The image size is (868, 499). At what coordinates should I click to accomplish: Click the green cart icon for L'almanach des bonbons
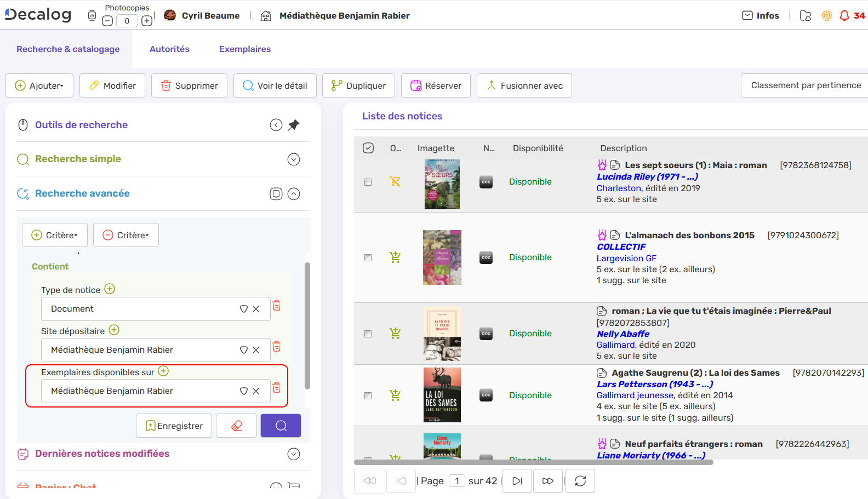(395, 257)
